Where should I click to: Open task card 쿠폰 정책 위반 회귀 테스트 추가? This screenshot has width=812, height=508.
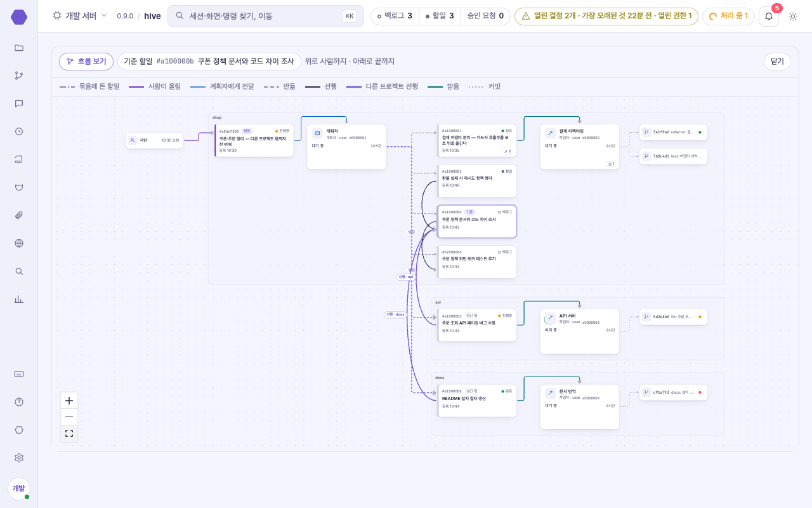pyautogui.click(x=476, y=262)
